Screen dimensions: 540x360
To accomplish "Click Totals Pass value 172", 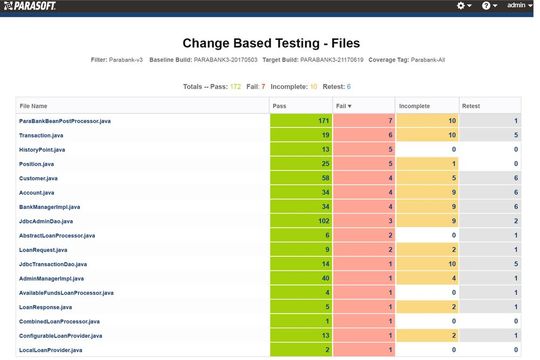I will click(x=235, y=86).
